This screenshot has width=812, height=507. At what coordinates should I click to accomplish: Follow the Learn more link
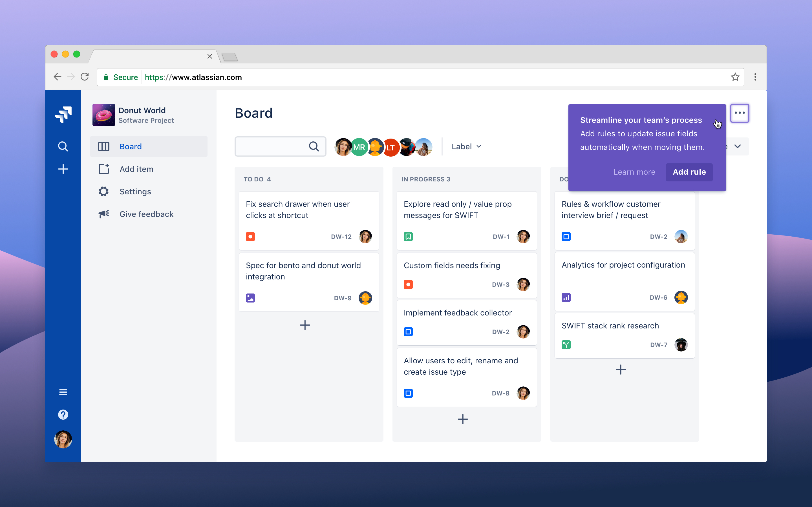point(634,172)
